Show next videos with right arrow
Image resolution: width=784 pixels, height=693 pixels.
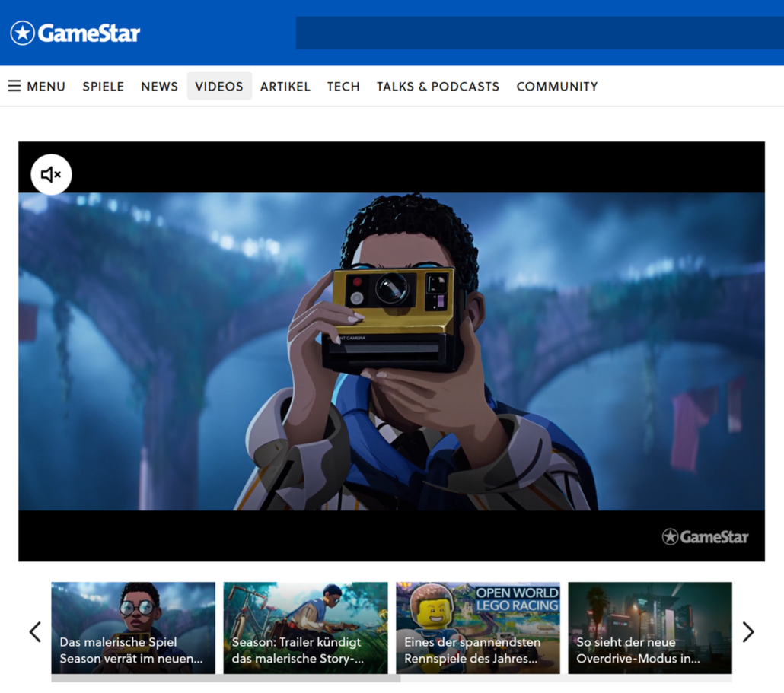tap(748, 631)
